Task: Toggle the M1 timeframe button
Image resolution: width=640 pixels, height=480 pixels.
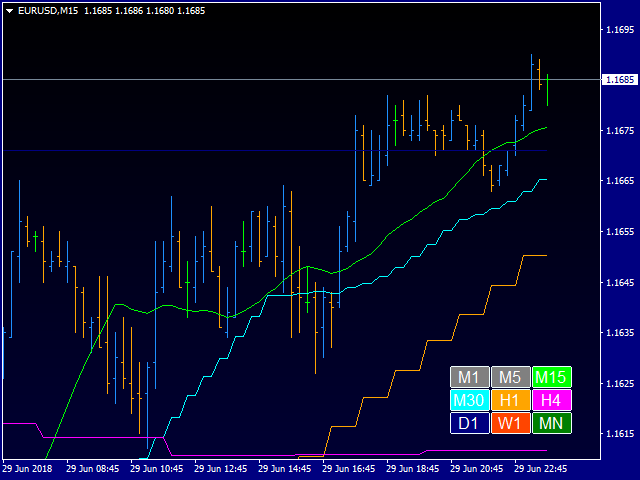Action: (469, 377)
